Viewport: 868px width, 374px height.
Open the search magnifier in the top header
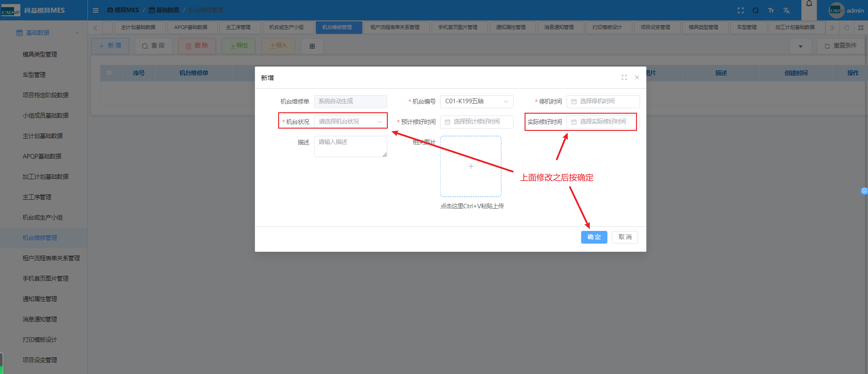coord(756,10)
